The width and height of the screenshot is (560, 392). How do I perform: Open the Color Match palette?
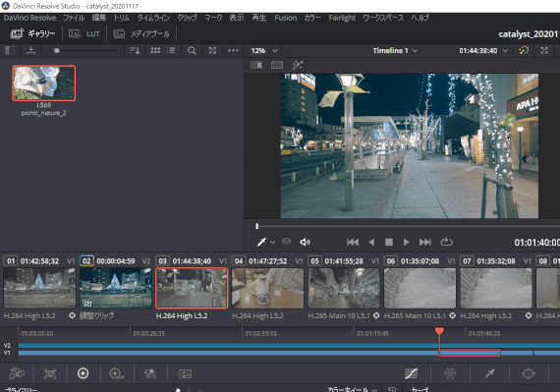(50, 373)
